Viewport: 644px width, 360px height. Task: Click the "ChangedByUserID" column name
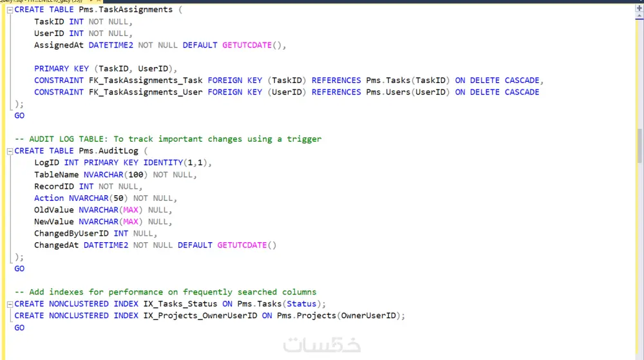click(x=71, y=234)
